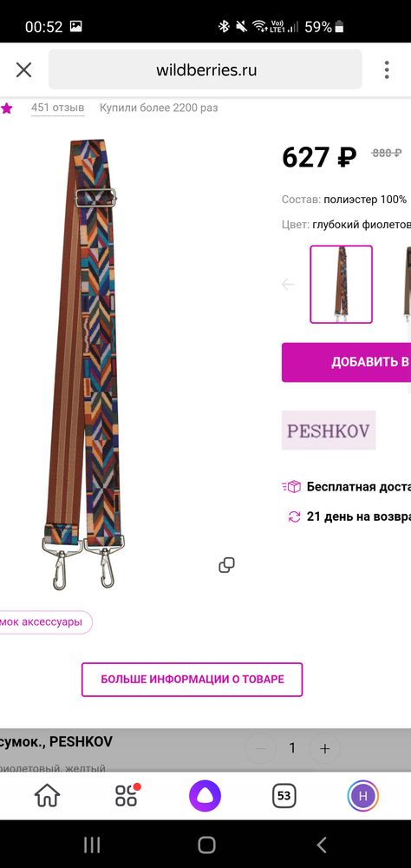This screenshot has height=868, width=411.
Task: Open the Alice voice assistant button
Action: tap(205, 796)
